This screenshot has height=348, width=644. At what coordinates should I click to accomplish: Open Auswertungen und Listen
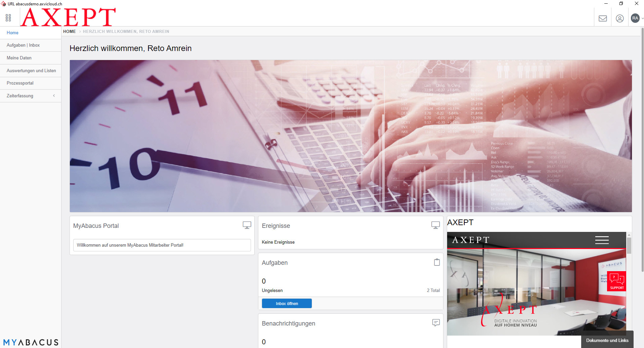31,71
